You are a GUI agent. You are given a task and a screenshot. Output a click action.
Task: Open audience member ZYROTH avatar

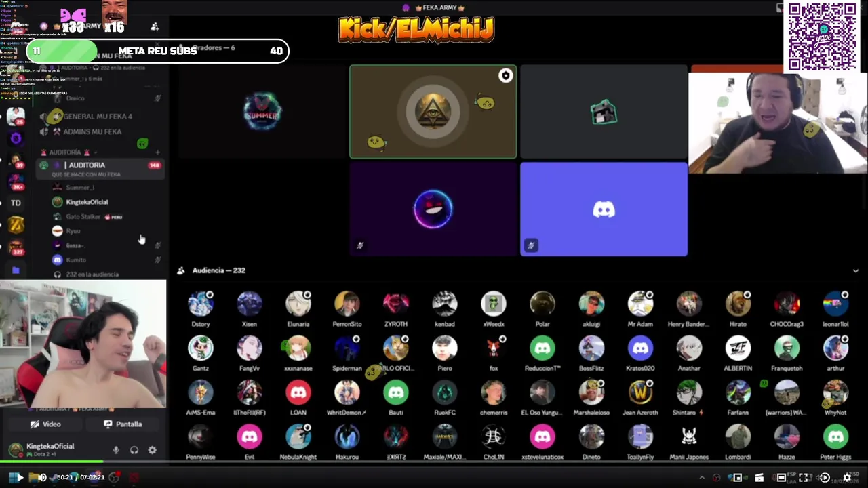tap(396, 304)
